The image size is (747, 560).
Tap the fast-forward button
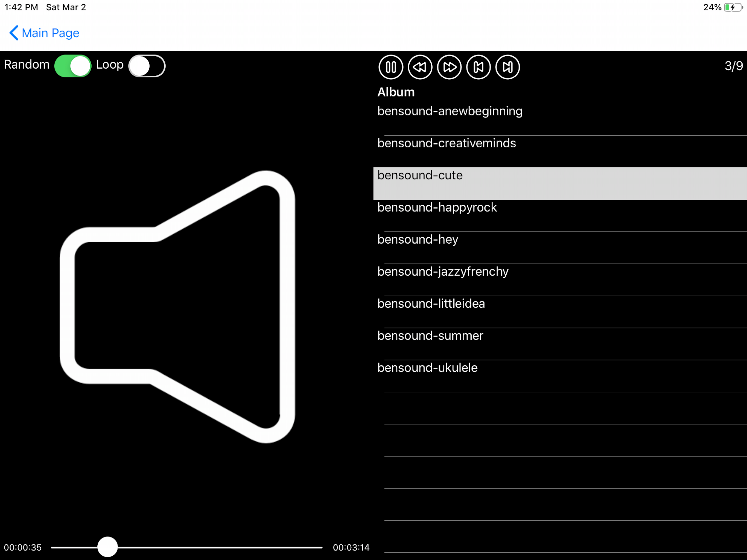click(x=449, y=67)
